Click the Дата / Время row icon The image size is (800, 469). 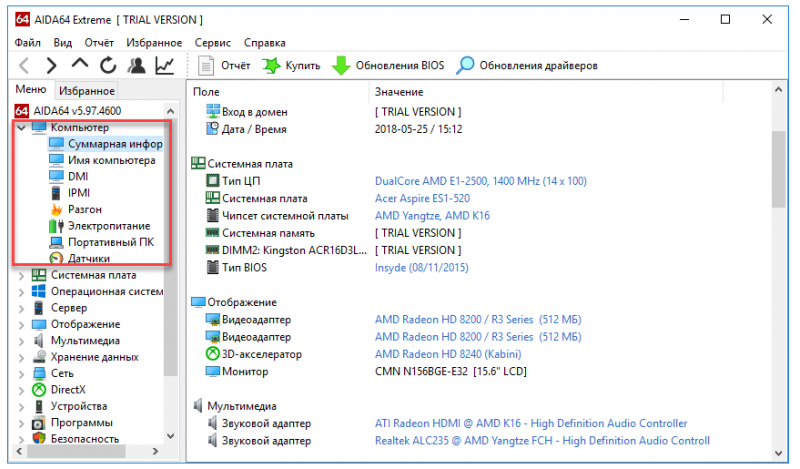coord(212,129)
